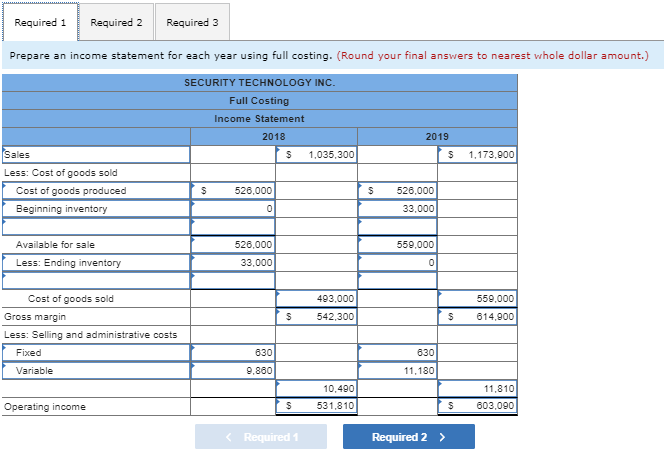Image resolution: width=664 pixels, height=474 pixels.
Task: Open the Beginning inventory dropdown cell
Action: pyautogui.click(x=96, y=208)
